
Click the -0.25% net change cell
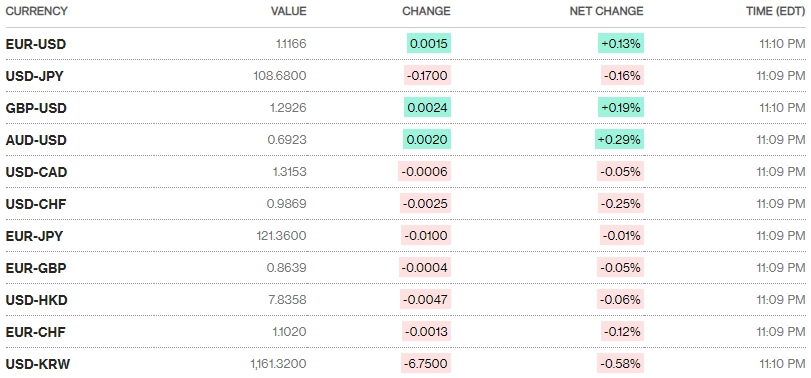621,204
